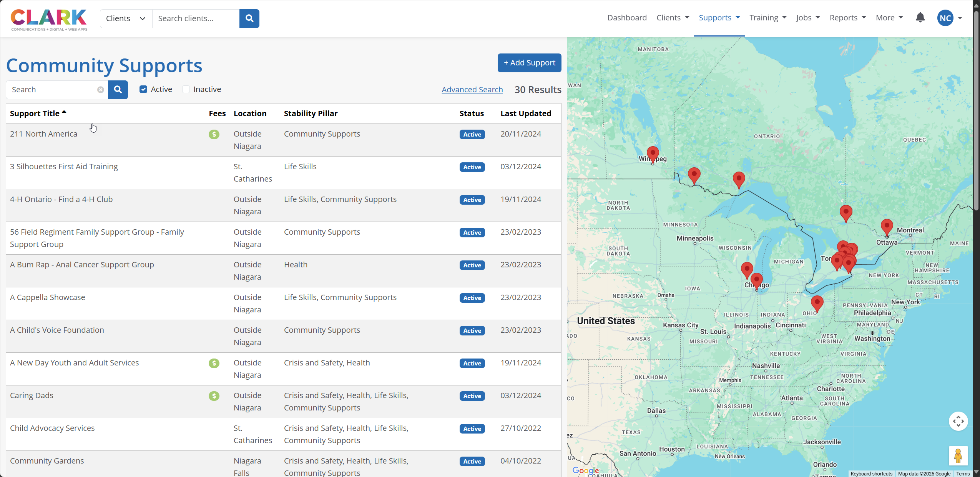Uncheck the Active checkbox
980x477 pixels.
tap(143, 89)
